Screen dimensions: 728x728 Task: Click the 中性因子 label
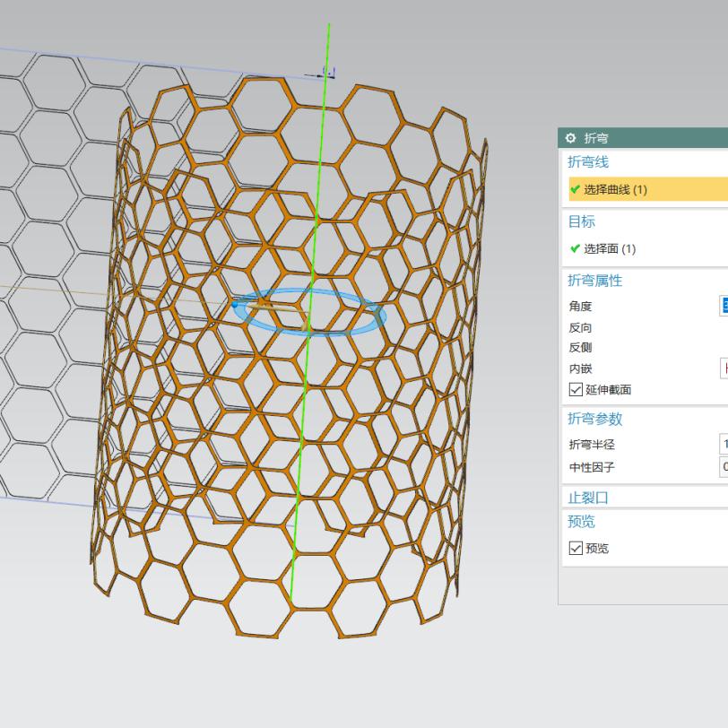[592, 467]
